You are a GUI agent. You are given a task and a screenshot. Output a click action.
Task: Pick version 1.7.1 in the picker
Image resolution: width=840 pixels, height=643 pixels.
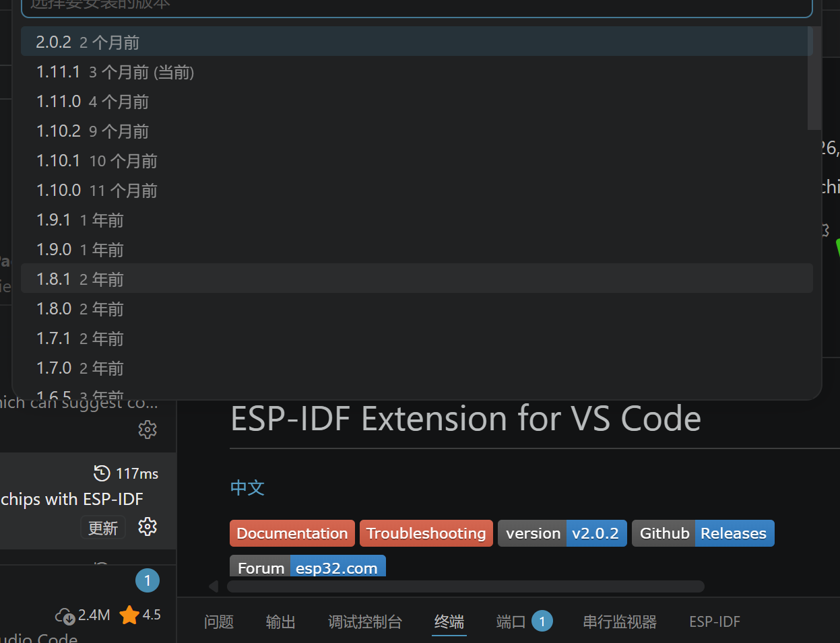416,338
